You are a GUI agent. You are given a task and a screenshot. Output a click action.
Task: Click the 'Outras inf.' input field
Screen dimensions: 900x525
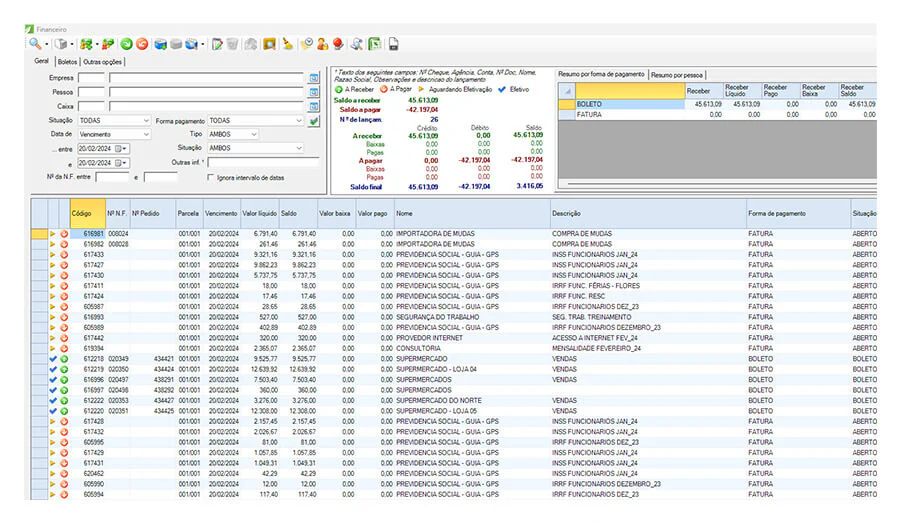[263, 162]
